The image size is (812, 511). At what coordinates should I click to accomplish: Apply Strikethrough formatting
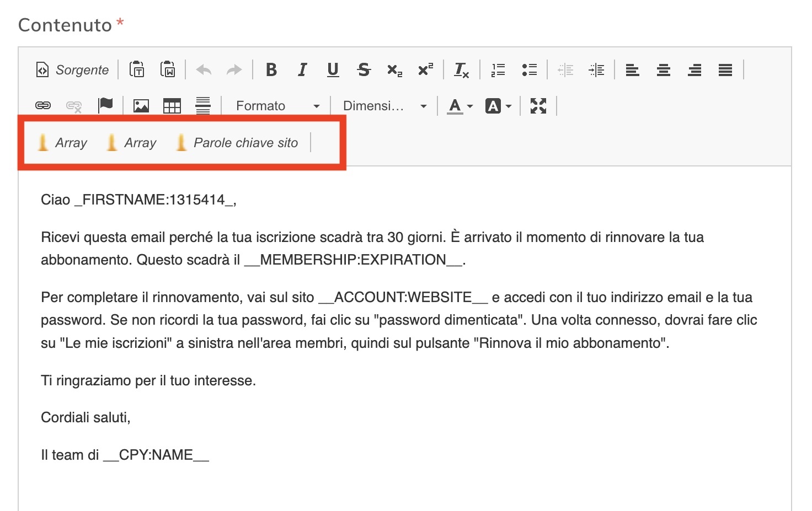[x=364, y=70]
